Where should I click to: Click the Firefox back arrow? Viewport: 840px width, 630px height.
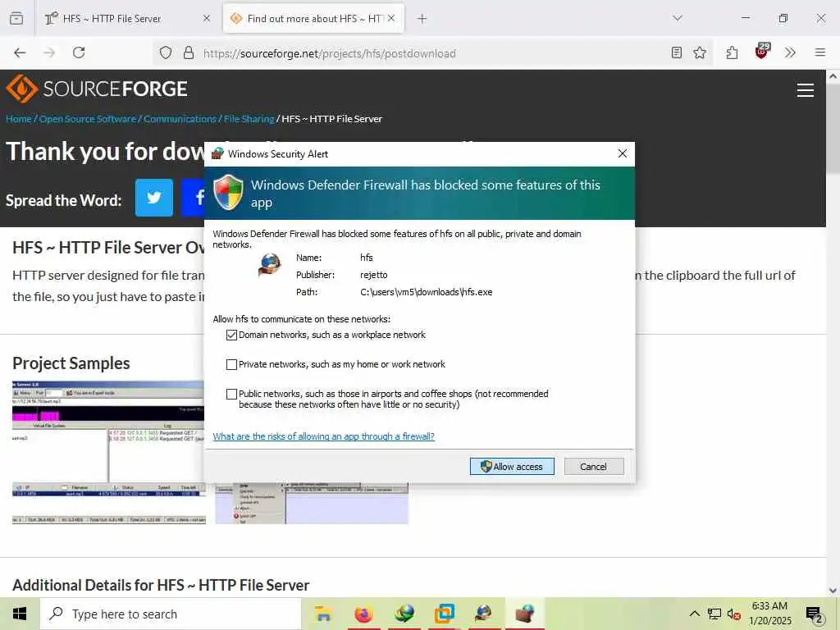[20, 52]
